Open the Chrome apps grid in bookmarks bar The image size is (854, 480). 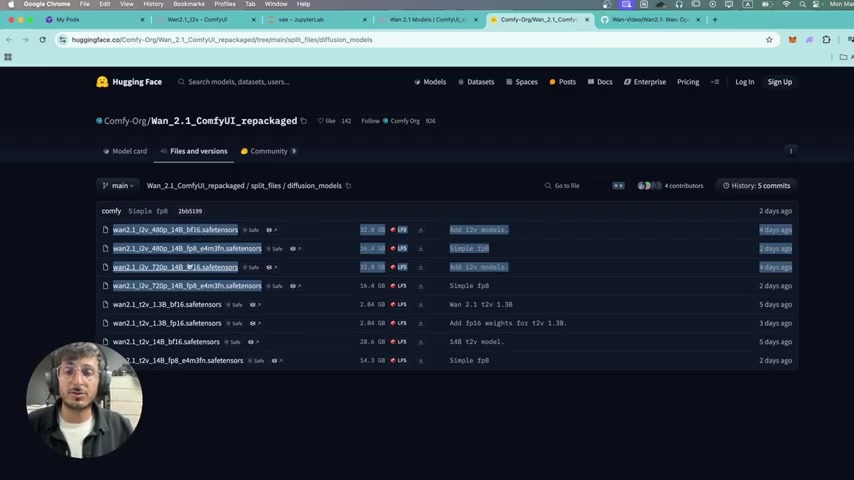pos(8,57)
